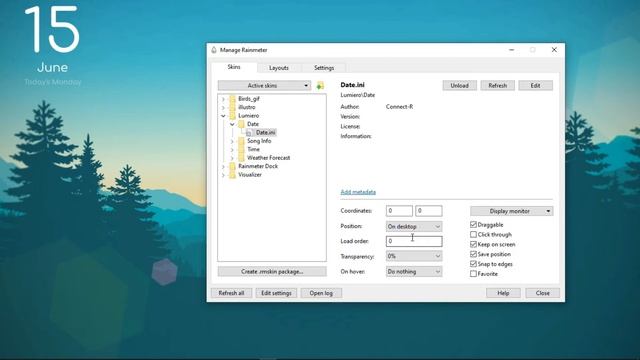Click the Edit button
This screenshot has width=640, height=360.
536,85
